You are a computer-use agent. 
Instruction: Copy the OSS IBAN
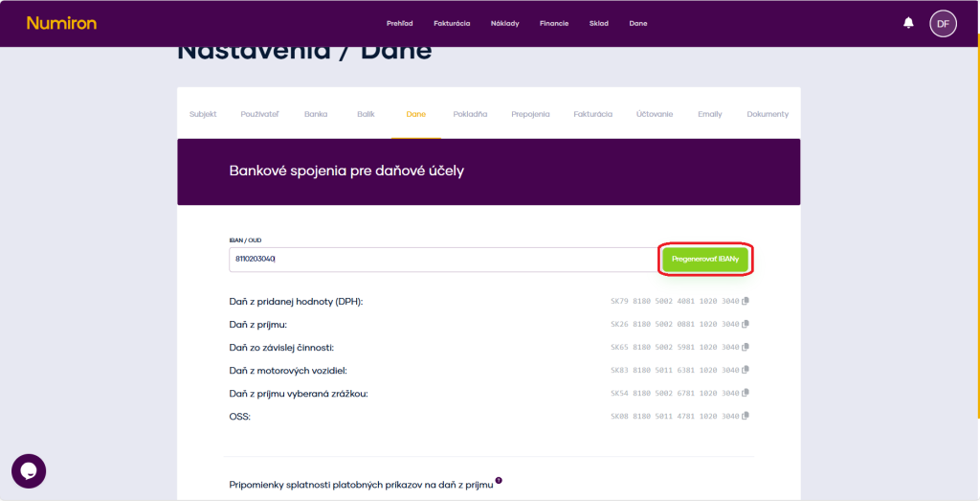(x=746, y=417)
